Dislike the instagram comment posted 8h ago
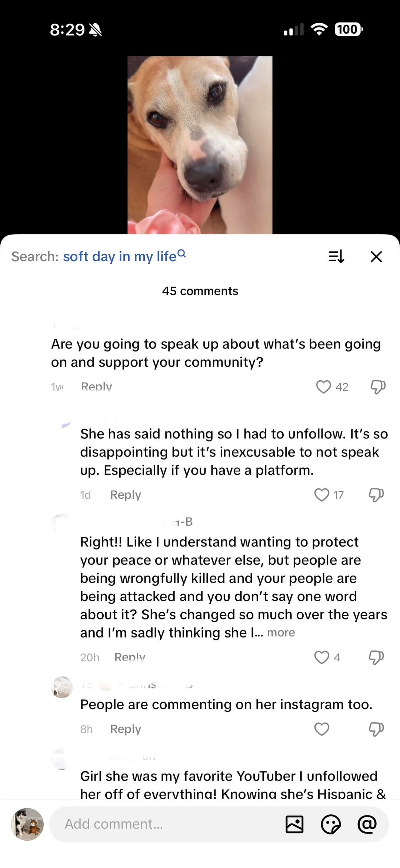The width and height of the screenshot is (400, 868). pyautogui.click(x=376, y=729)
